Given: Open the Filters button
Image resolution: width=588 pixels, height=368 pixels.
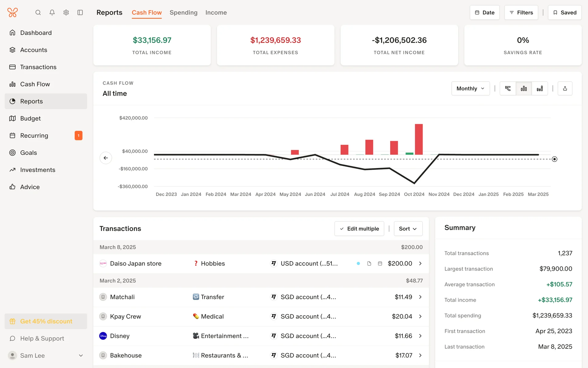Looking at the screenshot, I should coord(521,13).
